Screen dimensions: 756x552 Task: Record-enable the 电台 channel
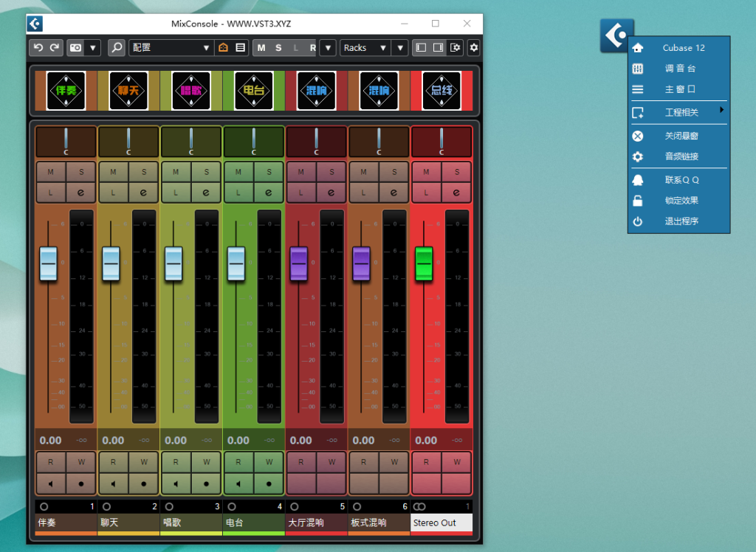click(269, 483)
